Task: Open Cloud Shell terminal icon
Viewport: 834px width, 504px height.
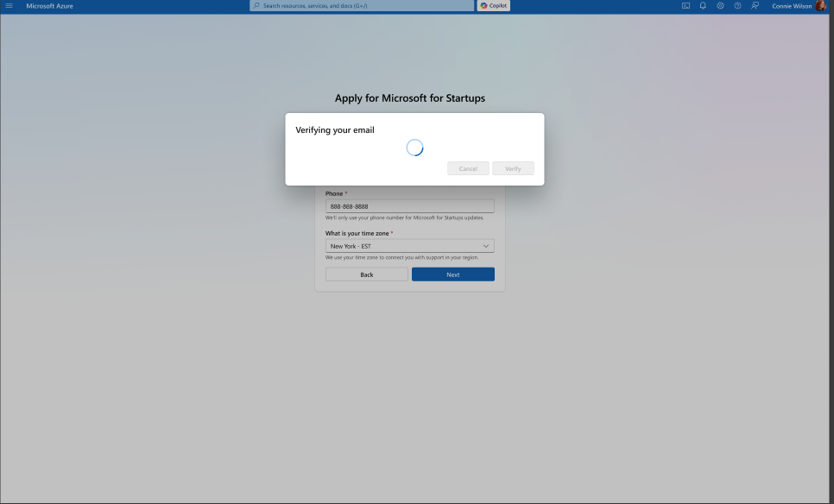Action: (x=686, y=6)
